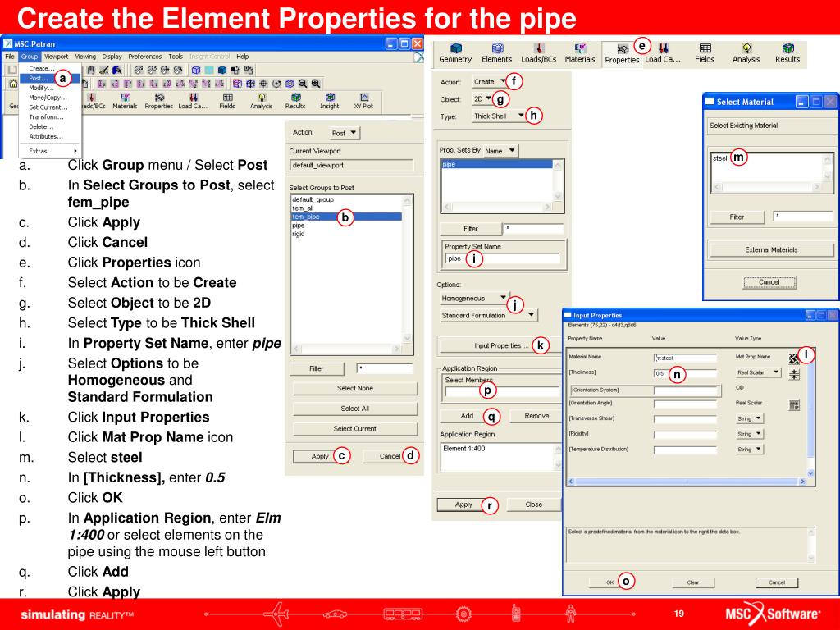Screen dimensions: 840x630
Task: Click the Orientation Angle field table icon
Action: [794, 405]
